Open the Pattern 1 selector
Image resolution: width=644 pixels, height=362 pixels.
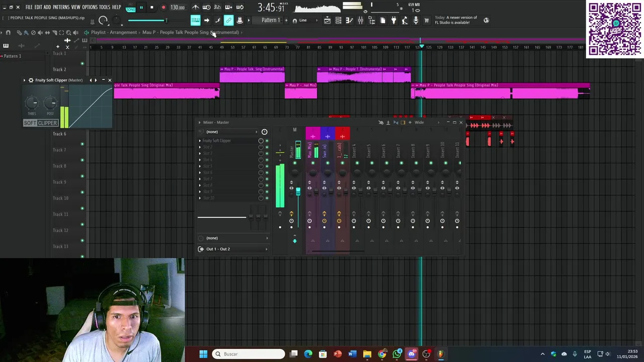(x=271, y=20)
